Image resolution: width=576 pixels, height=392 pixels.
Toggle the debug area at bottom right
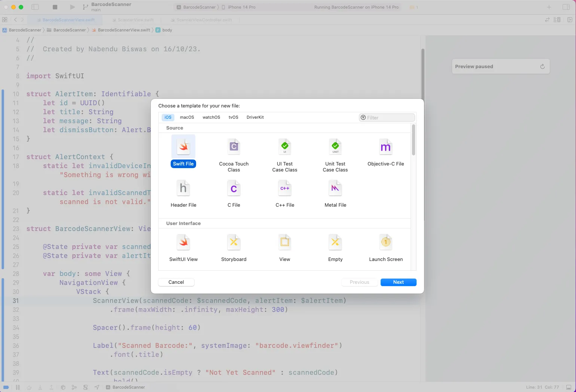[569, 387]
